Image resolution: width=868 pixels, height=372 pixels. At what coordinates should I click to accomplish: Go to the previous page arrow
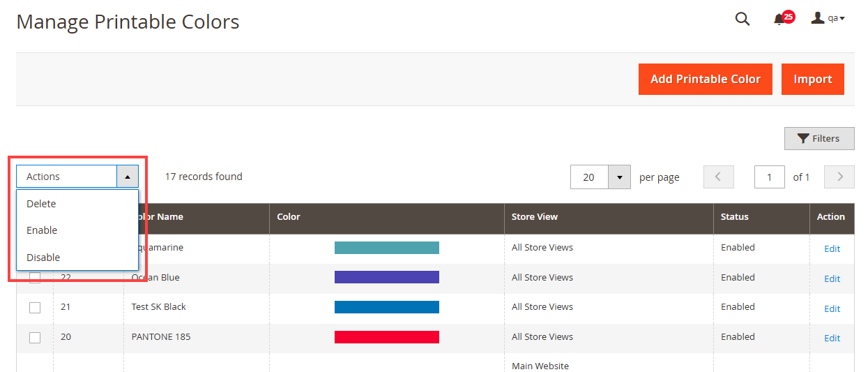[x=719, y=177]
